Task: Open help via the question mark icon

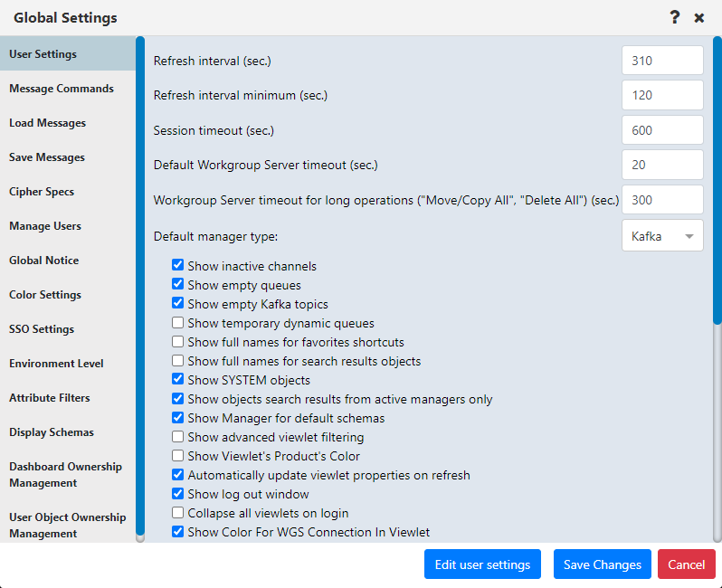Action: (x=675, y=17)
